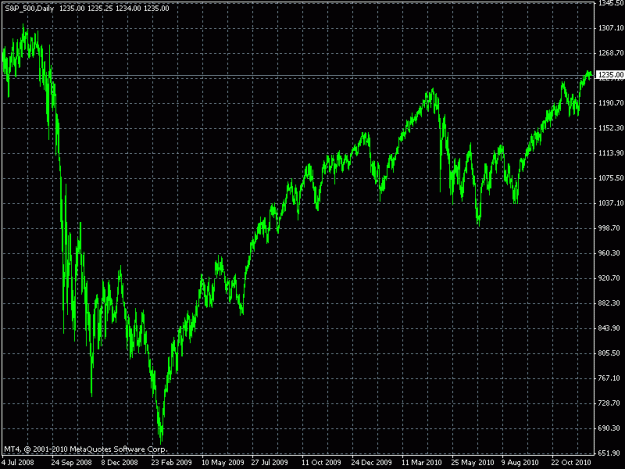This screenshot has height=469, width=625.
Task: Click the price axis label 1075.50
Action: 611,178
